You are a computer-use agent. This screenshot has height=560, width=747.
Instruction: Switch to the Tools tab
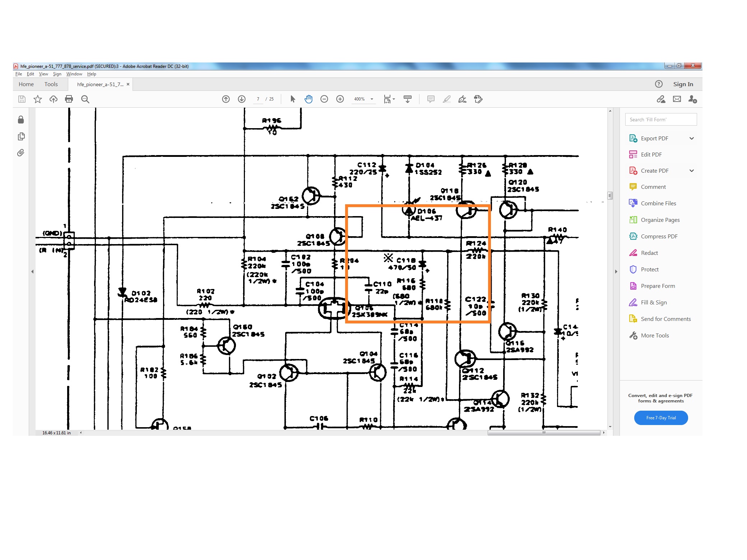click(x=51, y=84)
